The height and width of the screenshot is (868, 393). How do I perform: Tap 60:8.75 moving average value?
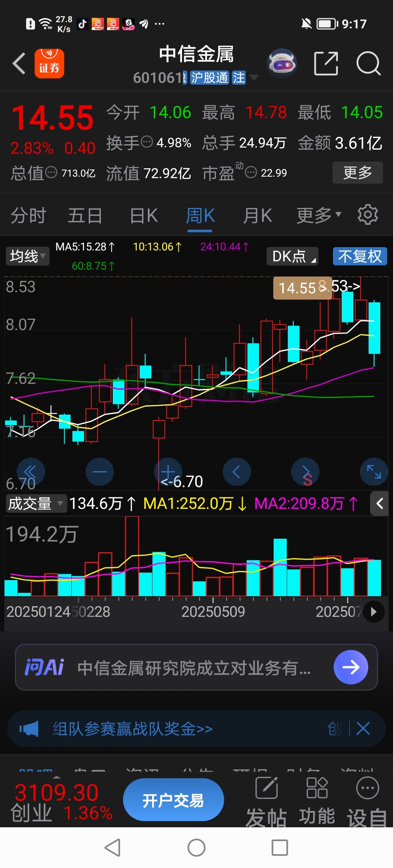click(93, 266)
